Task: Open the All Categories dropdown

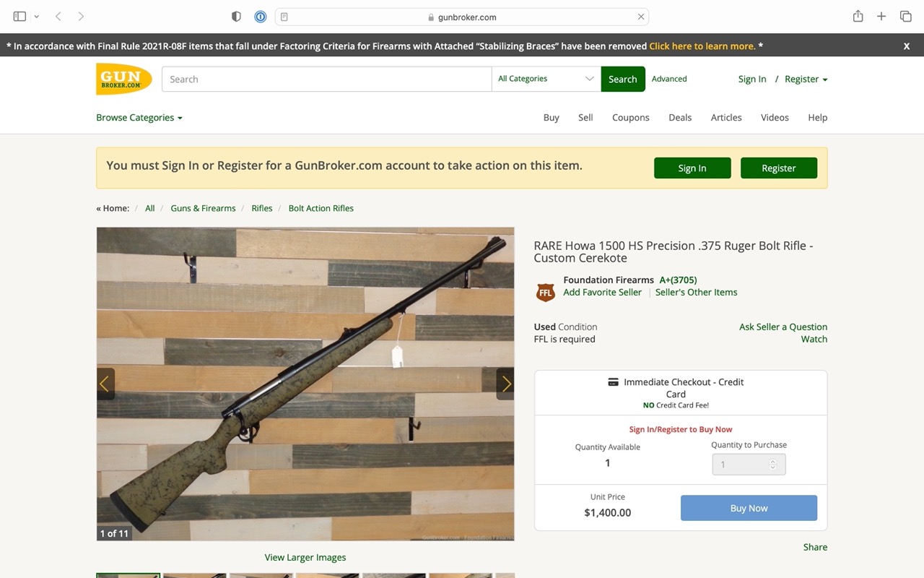Action: click(546, 79)
